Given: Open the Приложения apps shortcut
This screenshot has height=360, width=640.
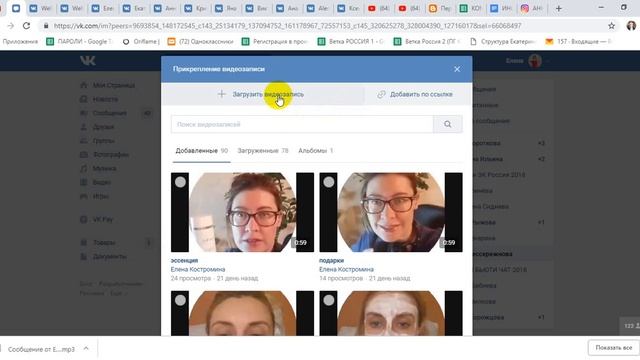Looking at the screenshot, I should 20,41.
